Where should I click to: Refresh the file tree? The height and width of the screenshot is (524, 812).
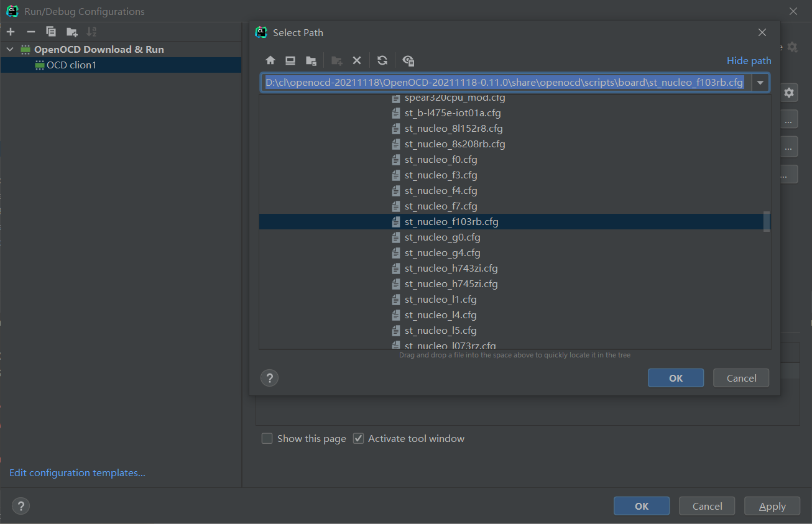coord(382,60)
